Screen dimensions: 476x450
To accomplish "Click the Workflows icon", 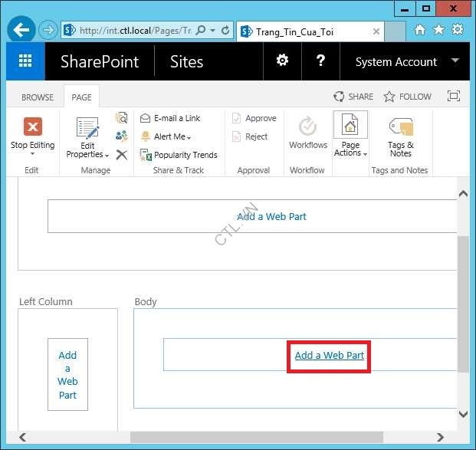I will click(x=307, y=127).
